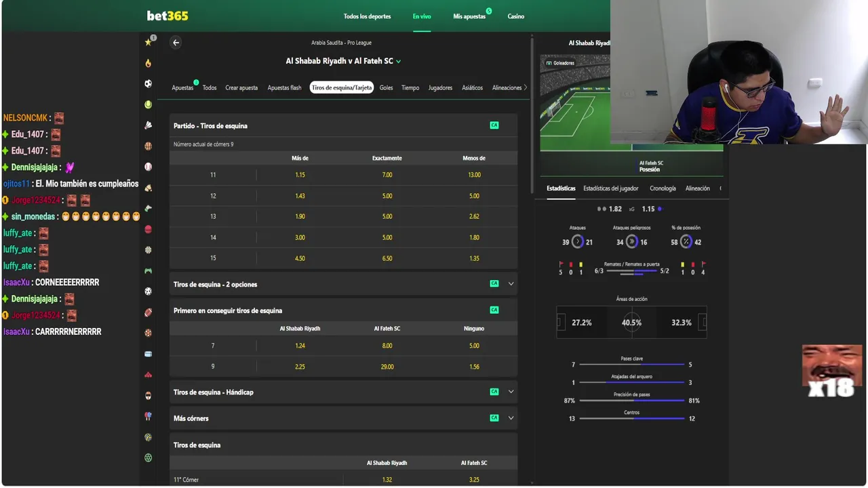
Task: Select the green gamepad esports icon
Action: 148,270
